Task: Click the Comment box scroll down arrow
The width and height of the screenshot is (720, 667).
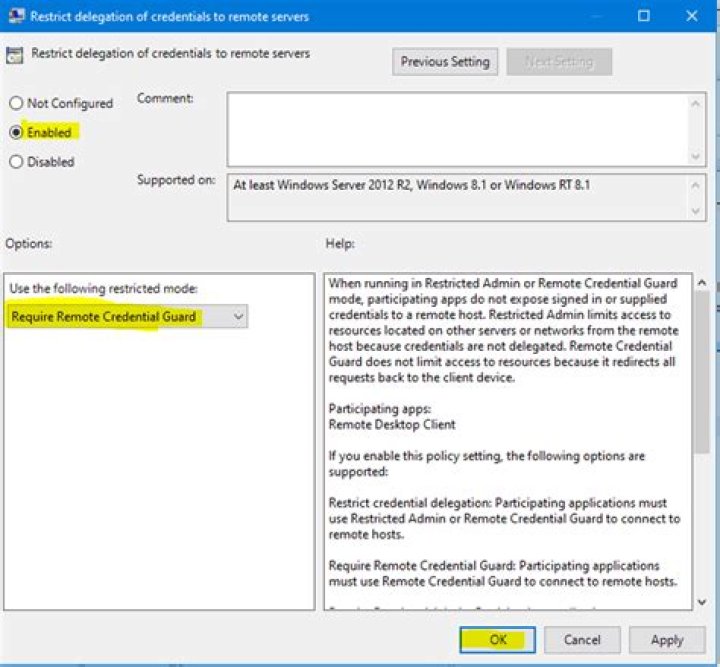Action: (x=696, y=156)
